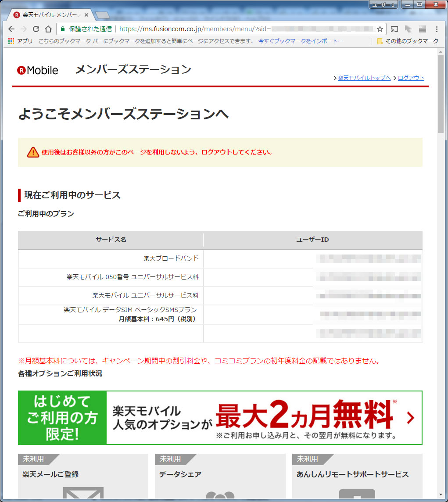The height and width of the screenshot is (502, 448).
Task: Go to the browser home page
Action: (48, 29)
